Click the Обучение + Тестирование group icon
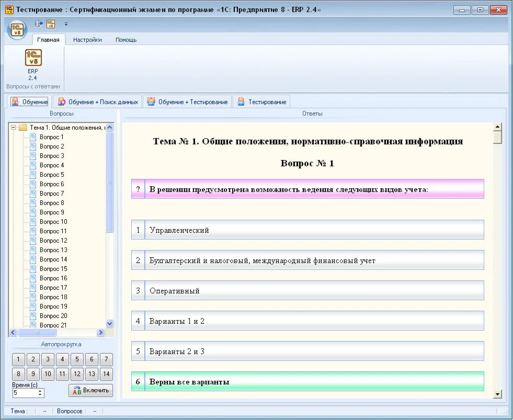This screenshot has width=513, height=420. [x=151, y=101]
